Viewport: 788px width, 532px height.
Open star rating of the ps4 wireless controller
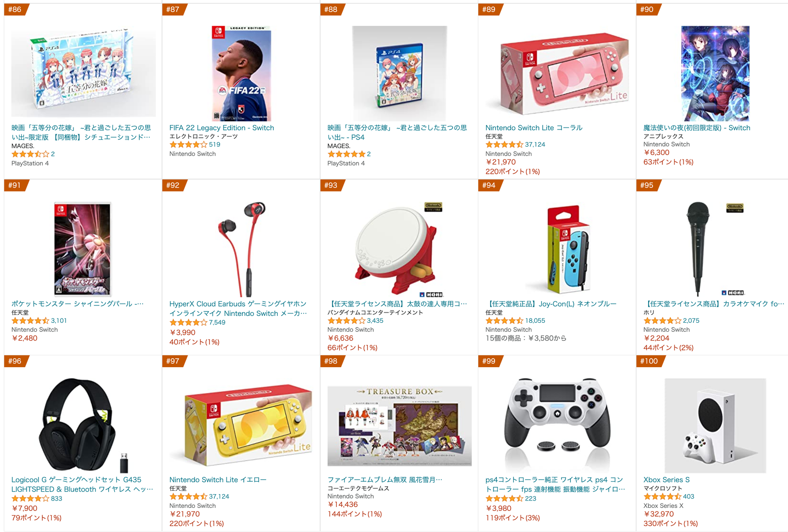pyautogui.click(x=504, y=499)
